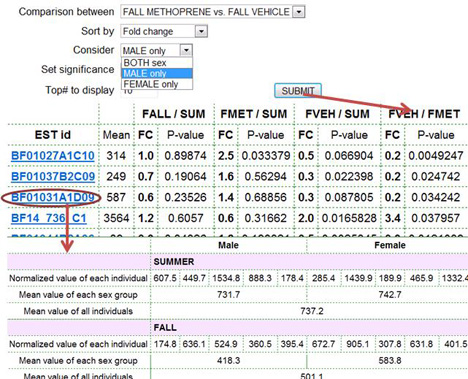Open EST link BF14_736_C1
Viewport: 468px width, 379px height.
49,218
